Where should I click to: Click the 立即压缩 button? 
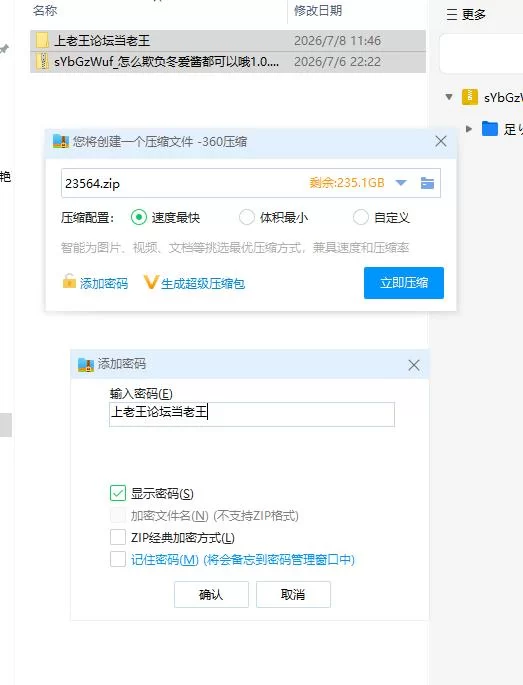tap(404, 283)
